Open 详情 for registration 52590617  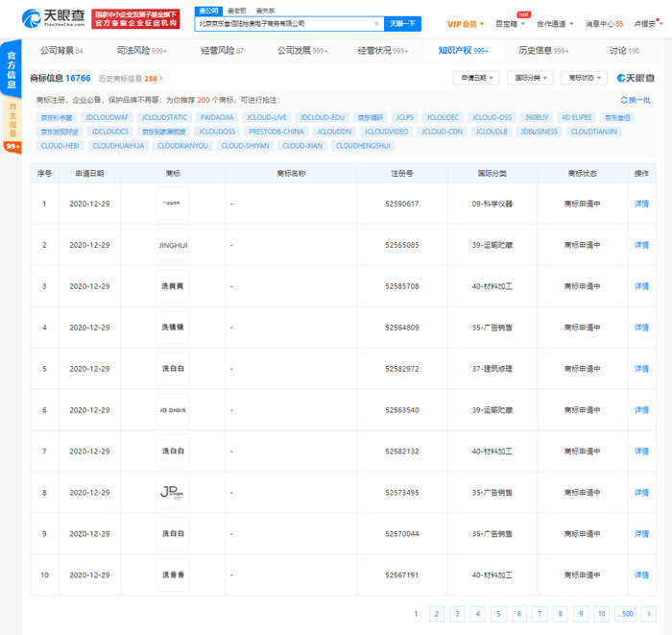[x=641, y=204]
